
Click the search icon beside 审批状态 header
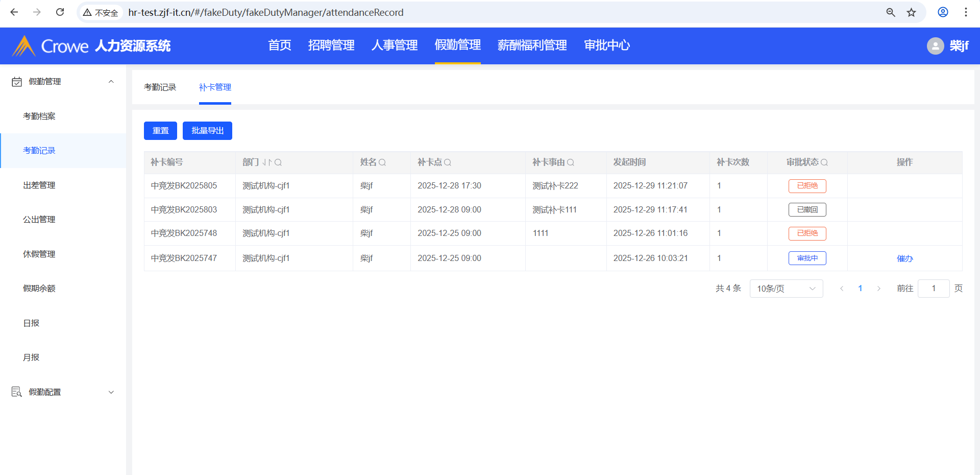pos(824,162)
